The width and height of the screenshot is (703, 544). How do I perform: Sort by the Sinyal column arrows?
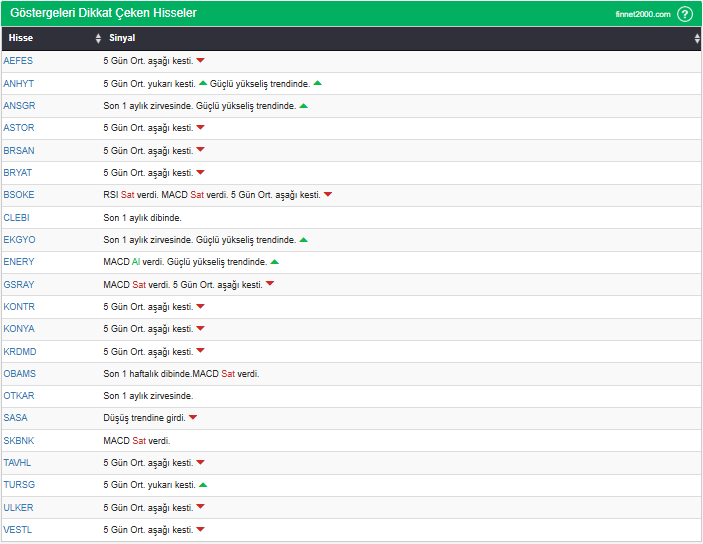click(x=697, y=38)
